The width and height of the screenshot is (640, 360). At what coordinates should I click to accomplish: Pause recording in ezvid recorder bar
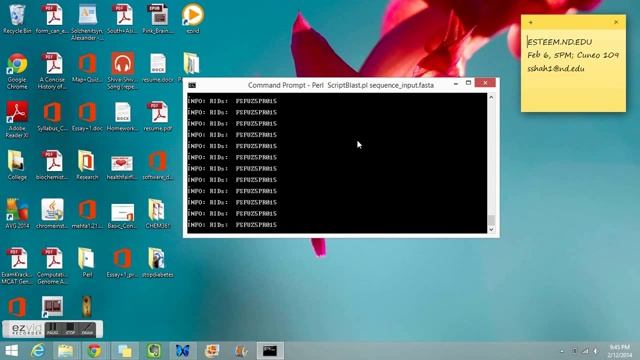(x=52, y=329)
